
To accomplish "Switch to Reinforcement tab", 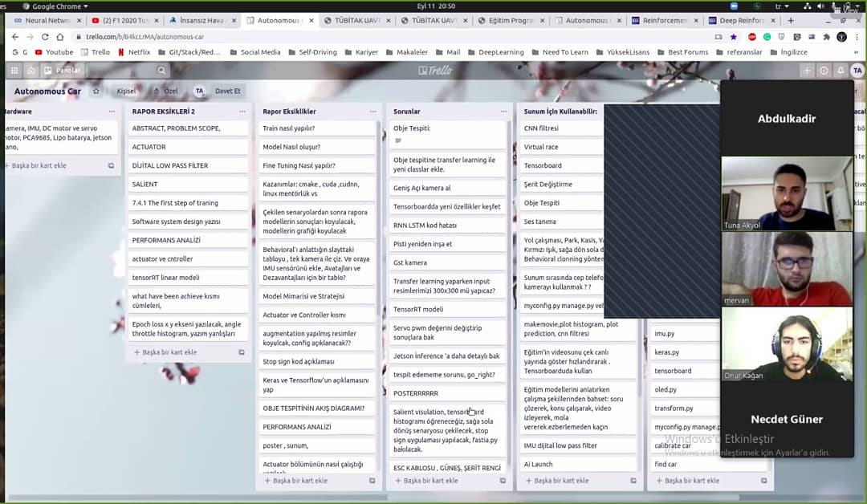I will click(665, 20).
